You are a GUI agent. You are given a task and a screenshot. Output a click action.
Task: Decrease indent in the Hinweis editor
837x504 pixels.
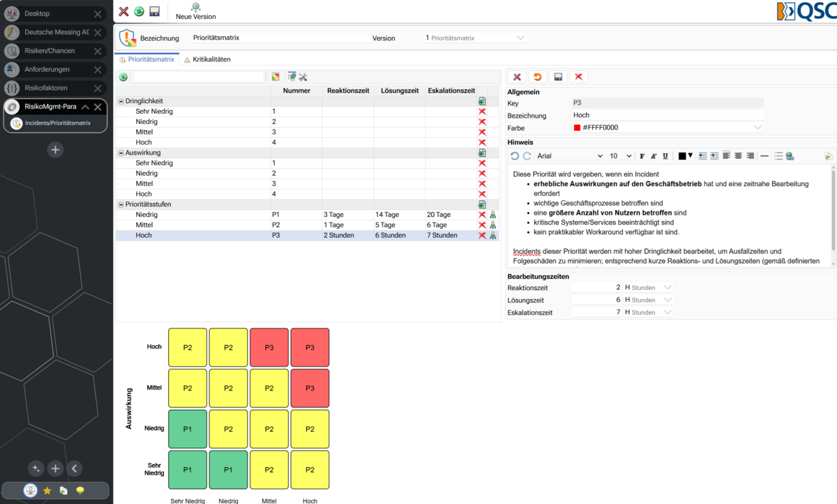[702, 156]
